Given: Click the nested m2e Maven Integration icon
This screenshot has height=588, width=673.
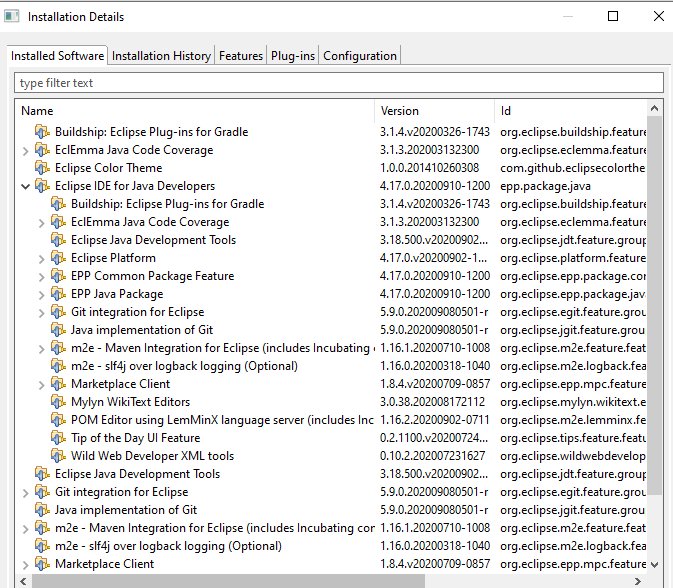Looking at the screenshot, I should 58,348.
